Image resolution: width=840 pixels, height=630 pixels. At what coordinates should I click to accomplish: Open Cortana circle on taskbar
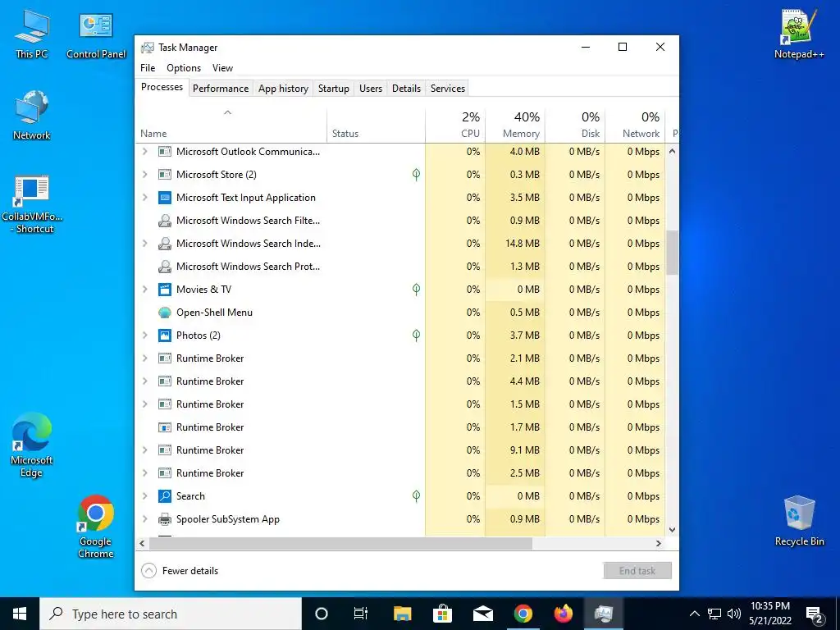(x=321, y=614)
